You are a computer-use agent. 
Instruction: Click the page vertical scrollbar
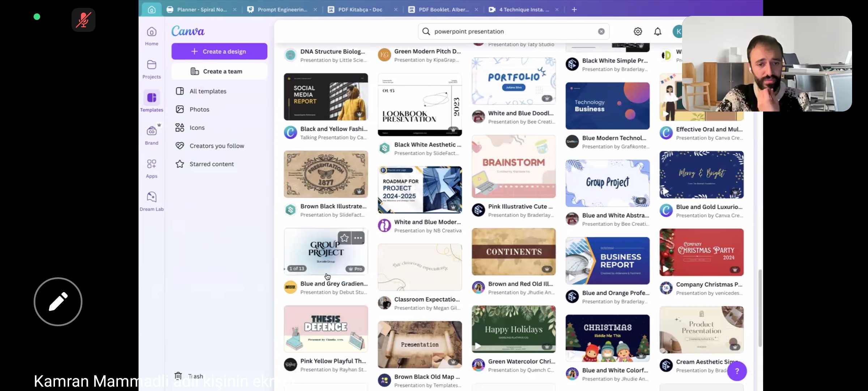(760, 308)
